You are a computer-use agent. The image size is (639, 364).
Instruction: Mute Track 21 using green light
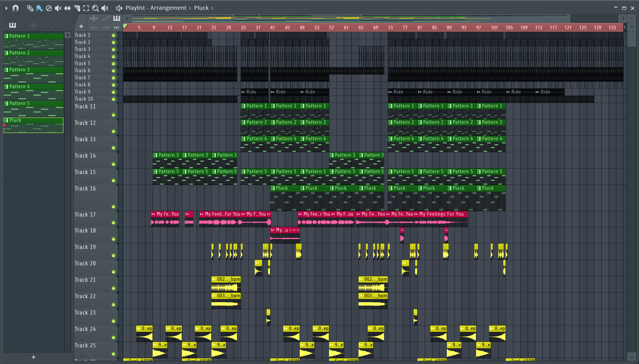click(113, 288)
